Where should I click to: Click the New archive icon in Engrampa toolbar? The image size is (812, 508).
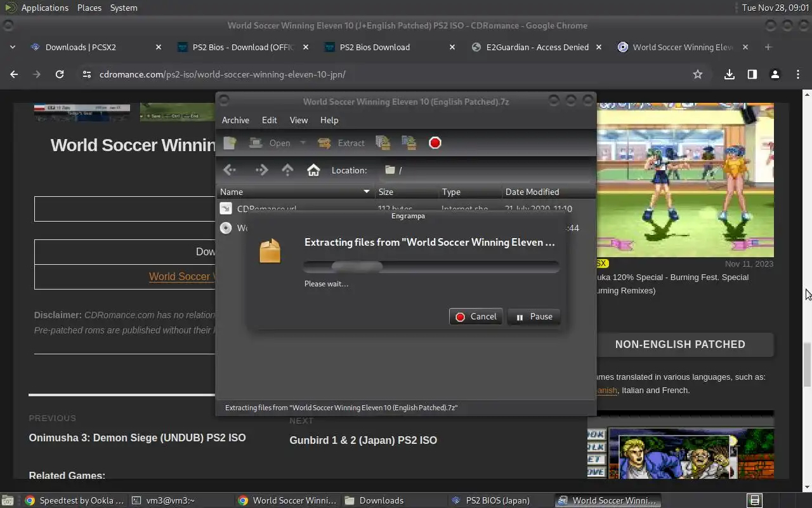pos(230,143)
